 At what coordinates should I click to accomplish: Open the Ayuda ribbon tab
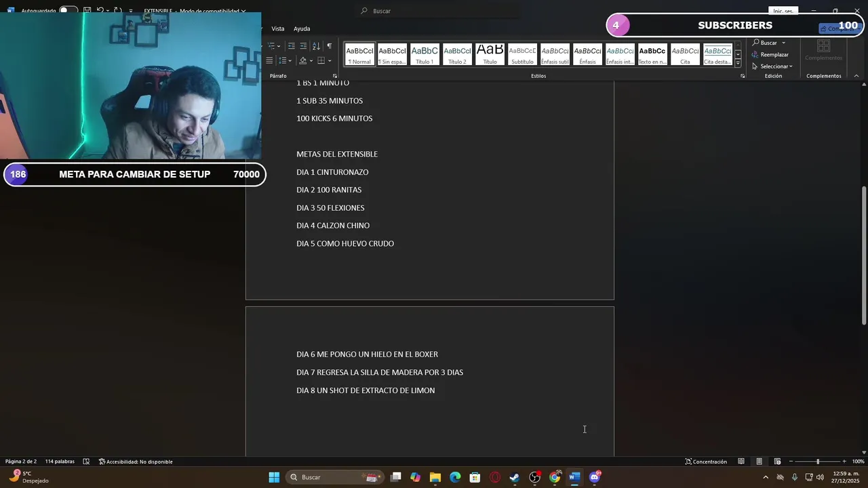tap(302, 28)
